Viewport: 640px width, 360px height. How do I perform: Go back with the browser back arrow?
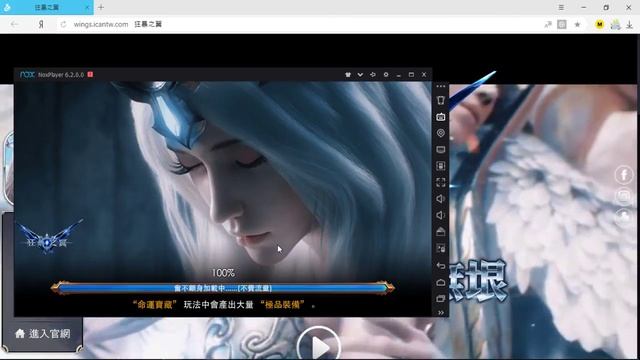14,24
